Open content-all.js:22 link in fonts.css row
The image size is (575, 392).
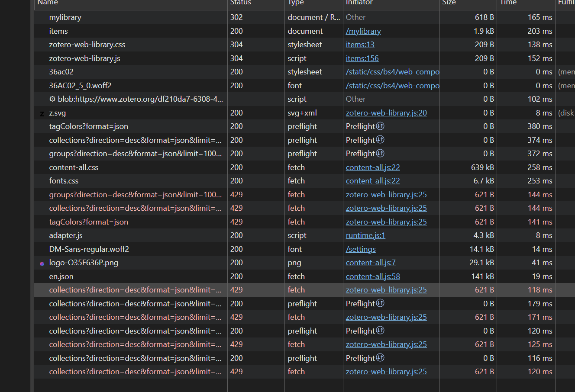tap(373, 181)
